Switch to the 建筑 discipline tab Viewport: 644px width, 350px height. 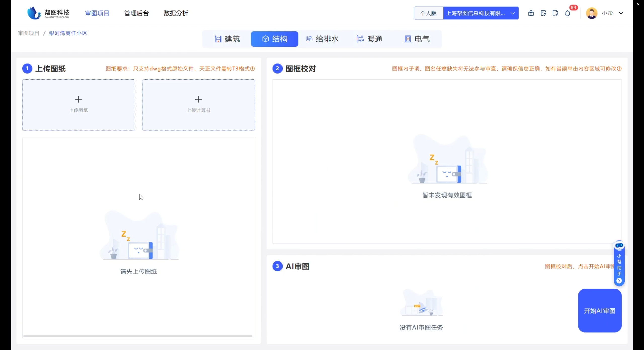pyautogui.click(x=227, y=39)
